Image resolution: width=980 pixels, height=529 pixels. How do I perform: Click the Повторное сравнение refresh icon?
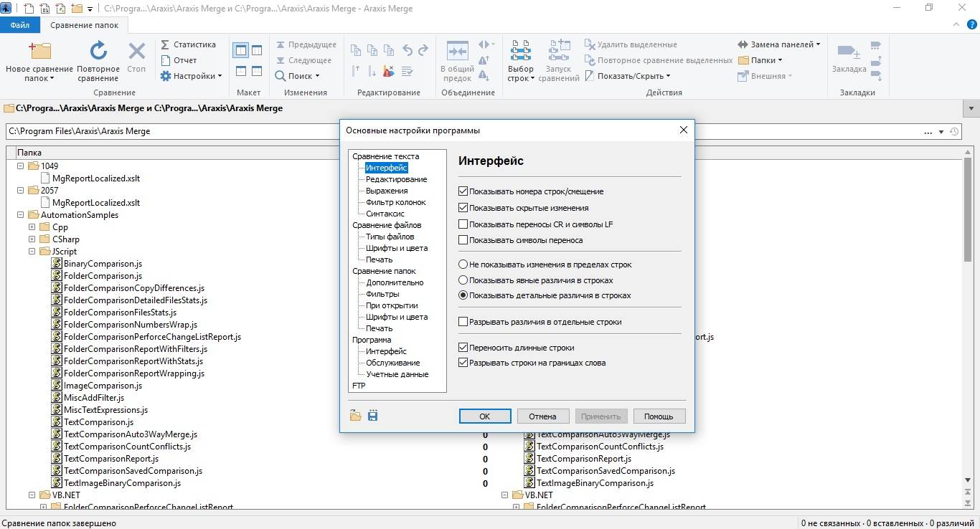(98, 52)
